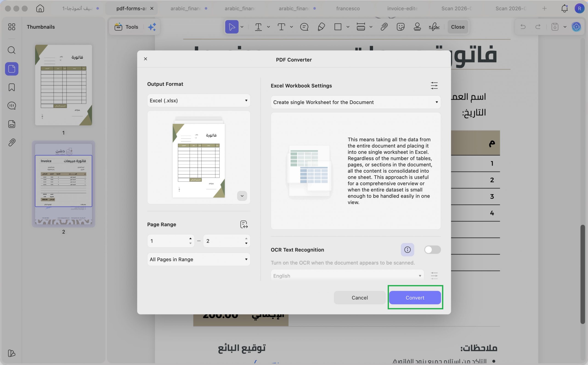This screenshot has height=365, width=588.
Task: Open Excel Workbook Settings sliders icon
Action: (434, 86)
